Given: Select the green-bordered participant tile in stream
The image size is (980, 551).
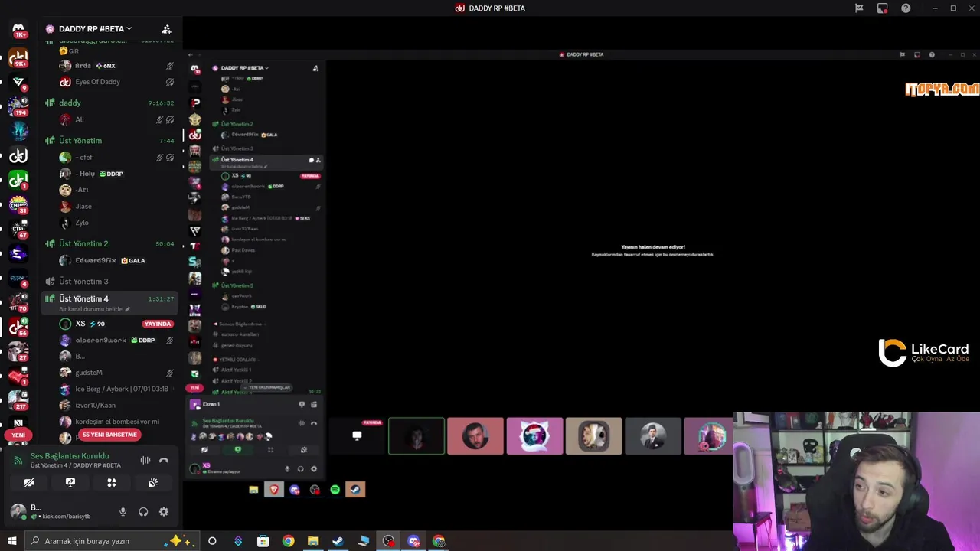Looking at the screenshot, I should tap(416, 436).
